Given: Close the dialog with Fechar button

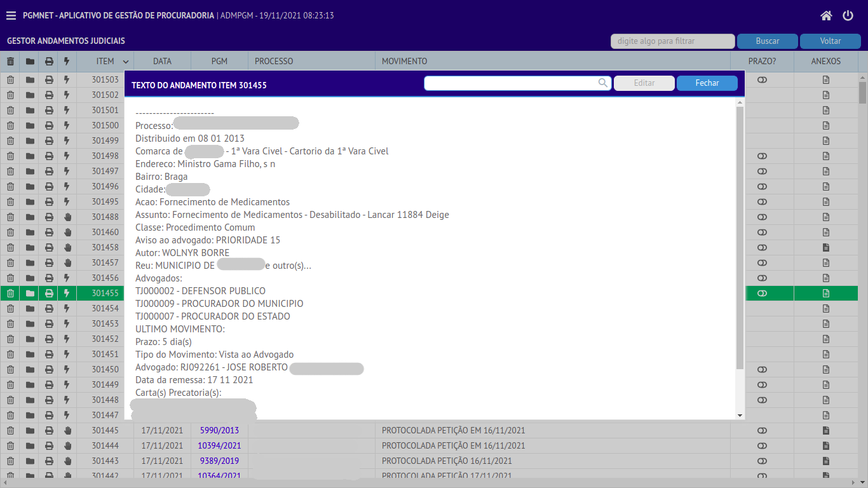Looking at the screenshot, I should click(707, 83).
